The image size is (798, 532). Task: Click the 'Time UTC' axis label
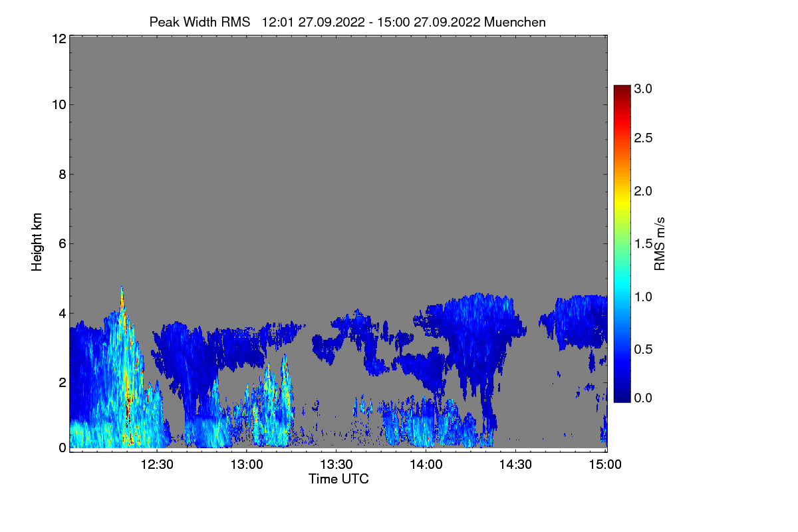[x=338, y=479]
